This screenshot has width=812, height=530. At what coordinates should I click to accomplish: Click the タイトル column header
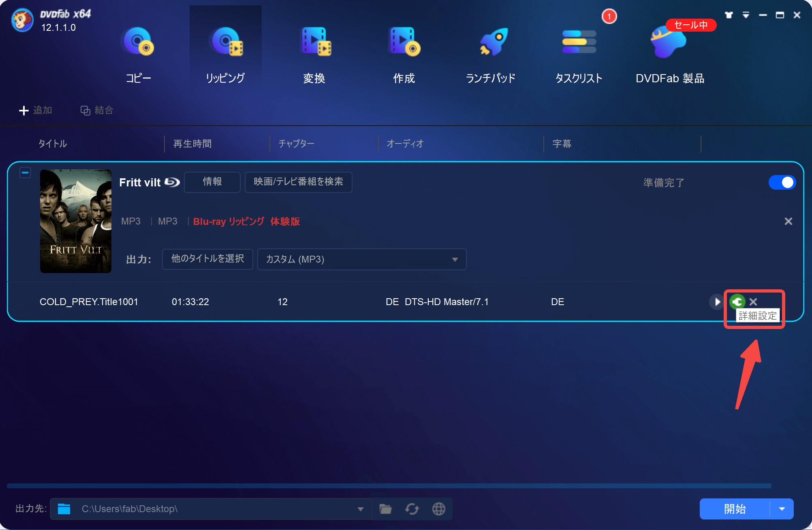[53, 143]
